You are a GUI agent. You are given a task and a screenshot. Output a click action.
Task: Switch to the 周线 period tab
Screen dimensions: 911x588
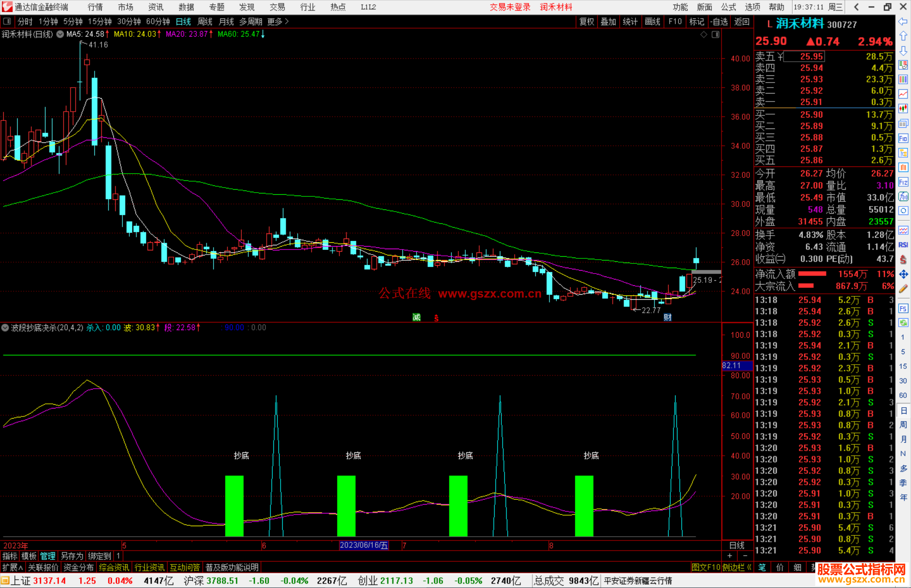pyautogui.click(x=205, y=21)
